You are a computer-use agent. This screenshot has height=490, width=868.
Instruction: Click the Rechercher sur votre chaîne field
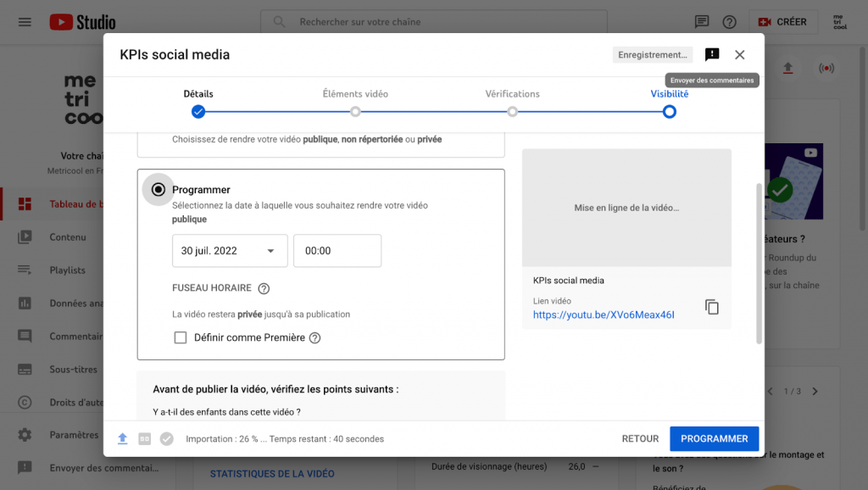point(434,22)
